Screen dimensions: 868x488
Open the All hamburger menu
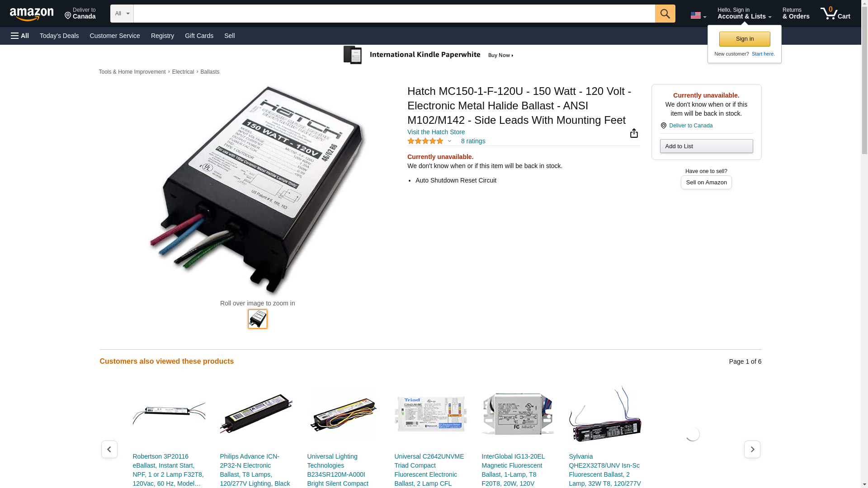[x=20, y=36]
